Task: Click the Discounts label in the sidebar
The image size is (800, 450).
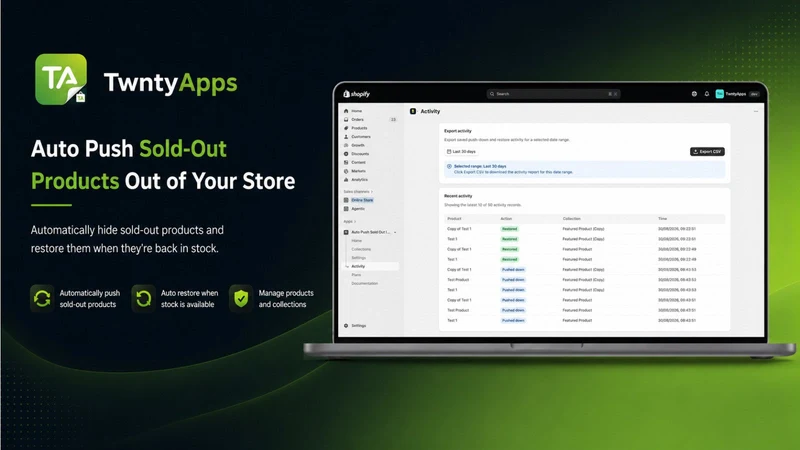Action: 360,154
